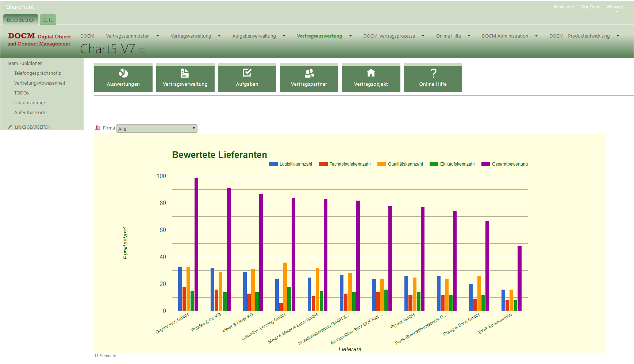
Task: Toggle Einkaufskennzahl green legend swatch
Action: click(434, 164)
